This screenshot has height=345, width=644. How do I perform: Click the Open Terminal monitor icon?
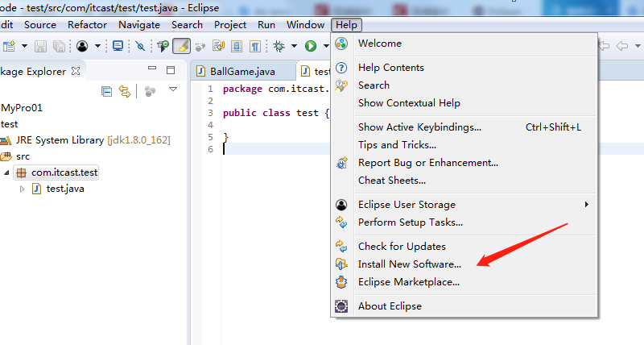(118, 46)
